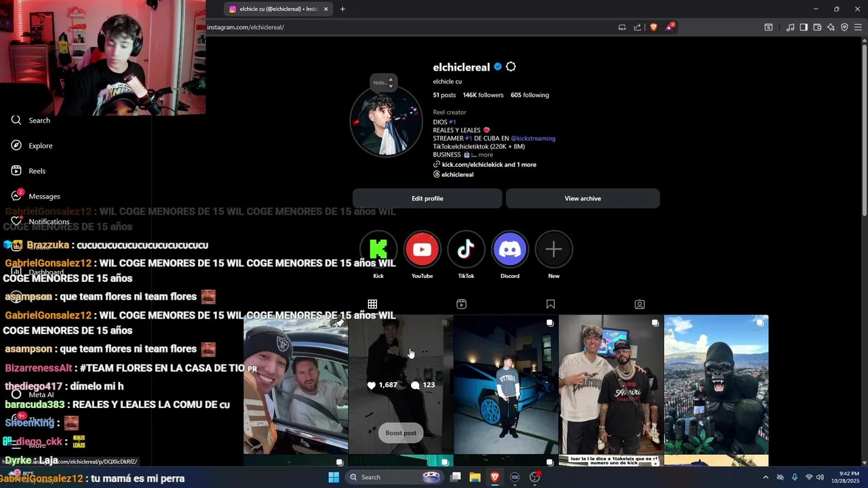Open post with gorilla statue

click(716, 384)
